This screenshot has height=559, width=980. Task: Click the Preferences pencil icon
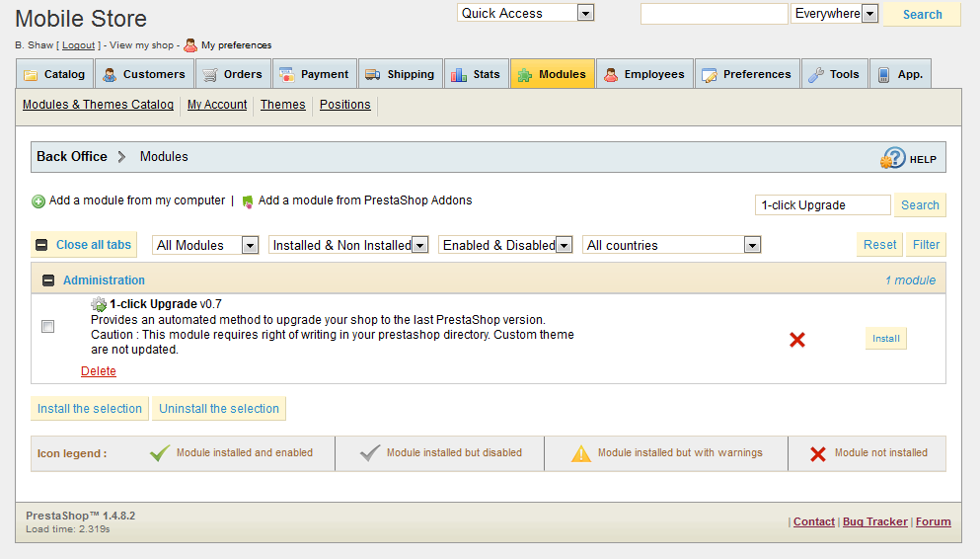tap(710, 75)
